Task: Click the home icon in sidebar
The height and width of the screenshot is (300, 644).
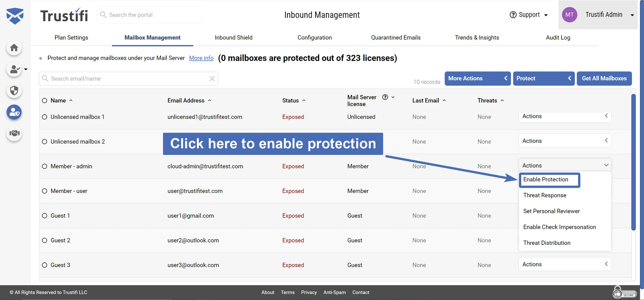Action: [x=14, y=48]
